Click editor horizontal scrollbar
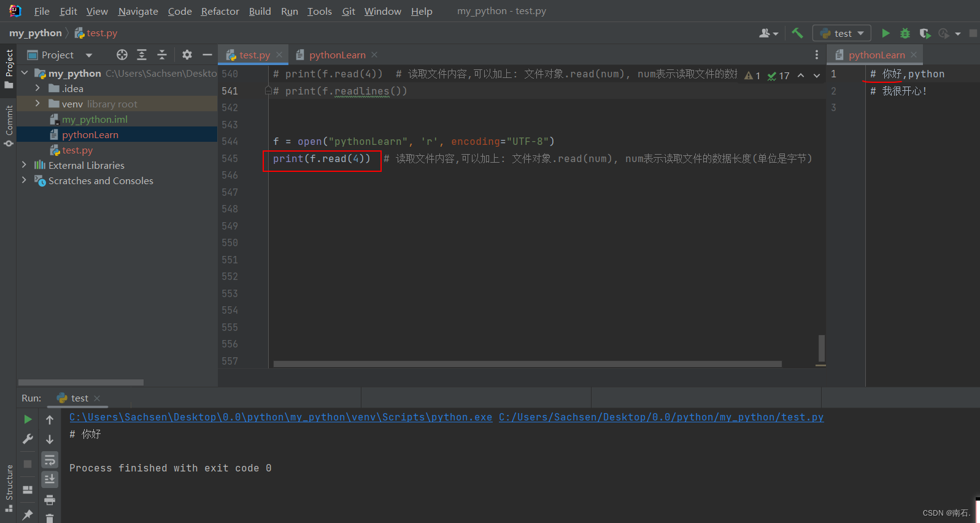The height and width of the screenshot is (523, 980). click(527, 364)
